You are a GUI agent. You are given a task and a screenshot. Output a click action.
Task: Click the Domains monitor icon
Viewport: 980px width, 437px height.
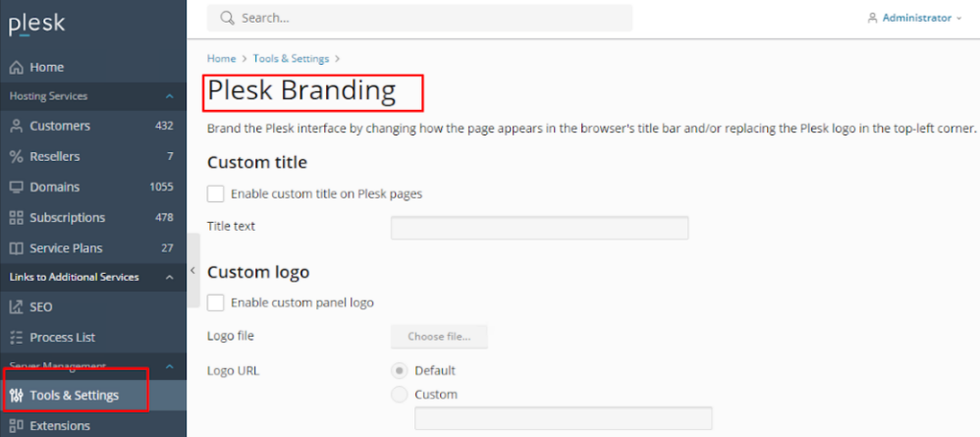[17, 187]
